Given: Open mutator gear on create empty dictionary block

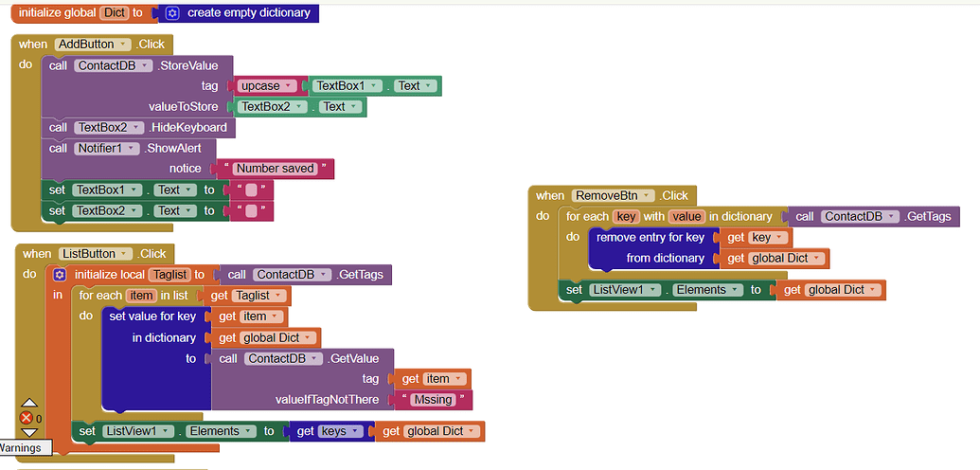Looking at the screenshot, I should (172, 13).
